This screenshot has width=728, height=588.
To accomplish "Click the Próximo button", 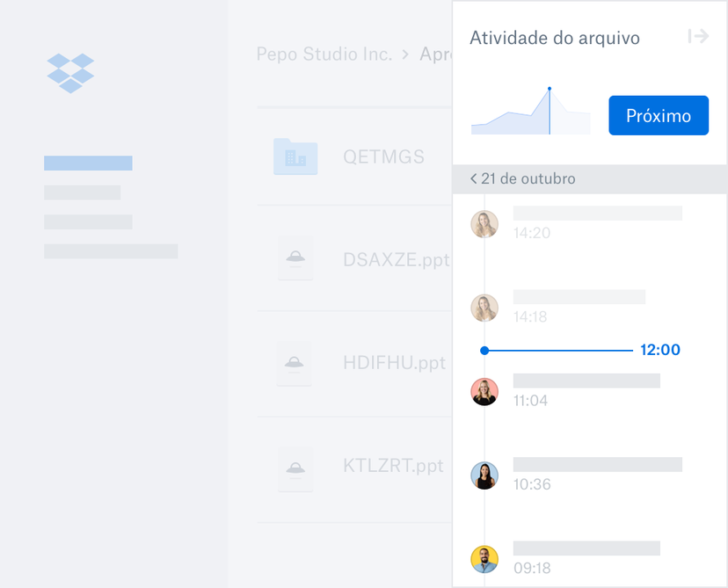I will (x=659, y=115).
